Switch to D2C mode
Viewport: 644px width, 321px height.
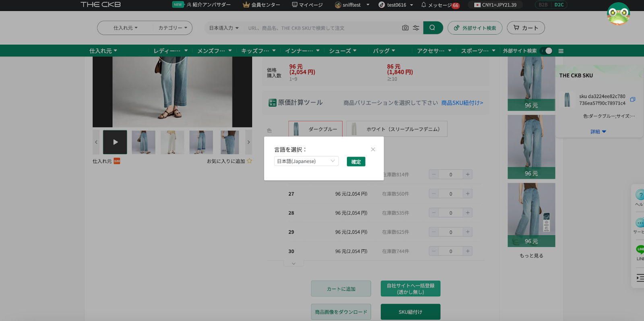[559, 5]
